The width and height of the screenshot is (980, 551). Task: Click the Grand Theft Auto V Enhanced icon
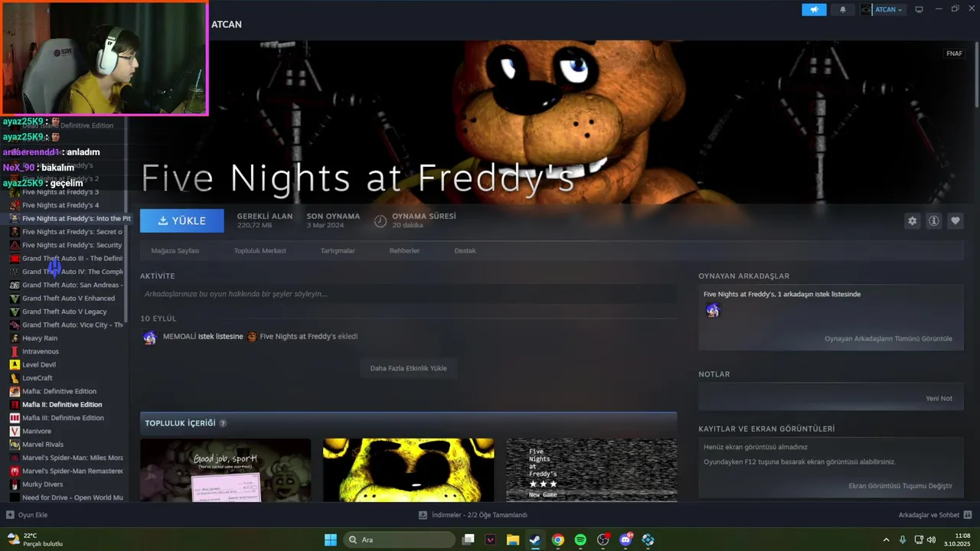coord(15,298)
